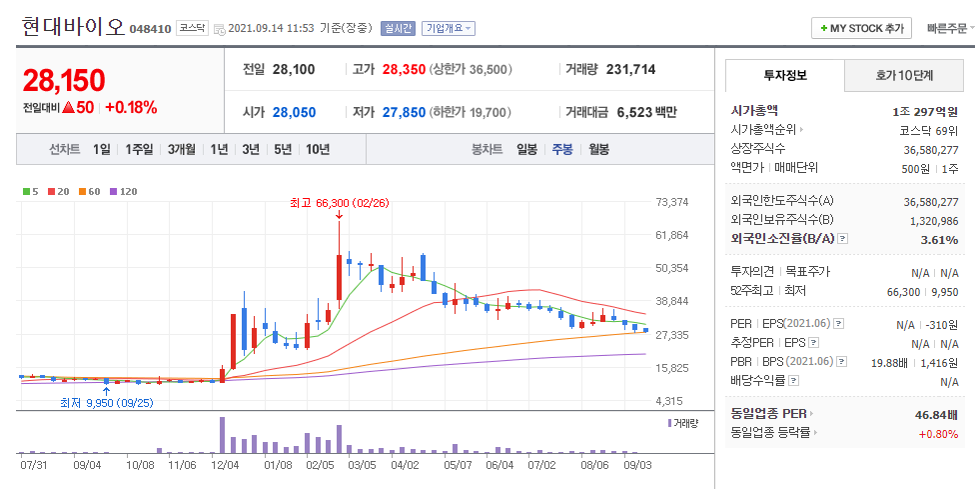
Task: Click the 전일 value 28,100
Action: [x=294, y=69]
